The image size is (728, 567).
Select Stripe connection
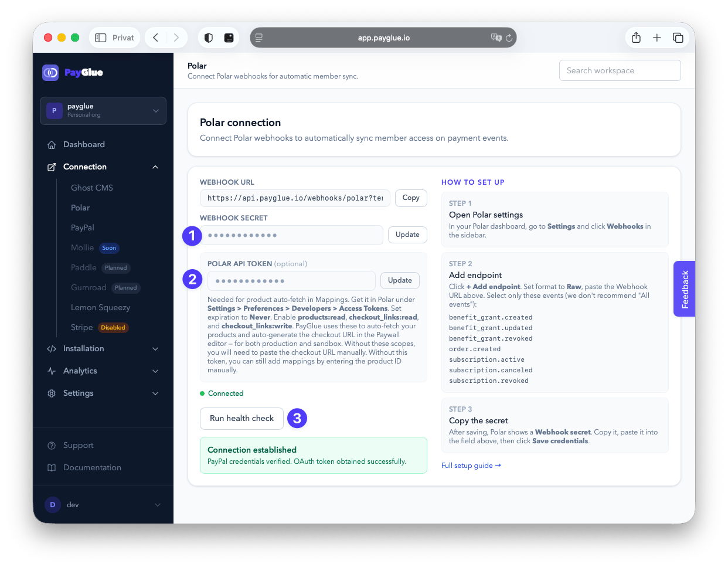82,327
